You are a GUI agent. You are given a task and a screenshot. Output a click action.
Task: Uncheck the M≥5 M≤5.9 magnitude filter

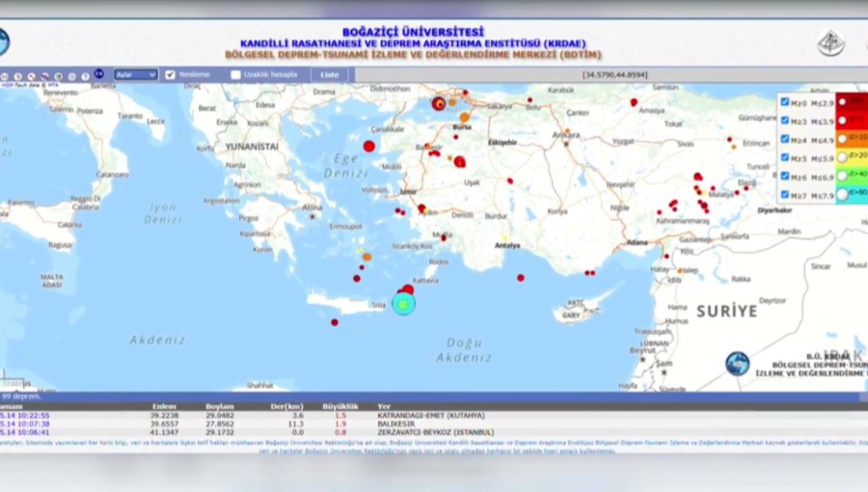tap(785, 158)
